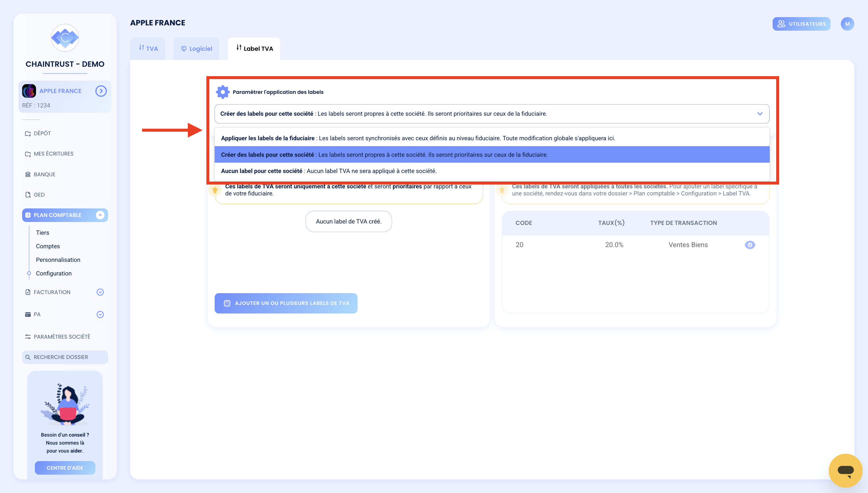Click the DÉPÔT folder icon
This screenshot has height=493, width=868.
pyautogui.click(x=28, y=133)
